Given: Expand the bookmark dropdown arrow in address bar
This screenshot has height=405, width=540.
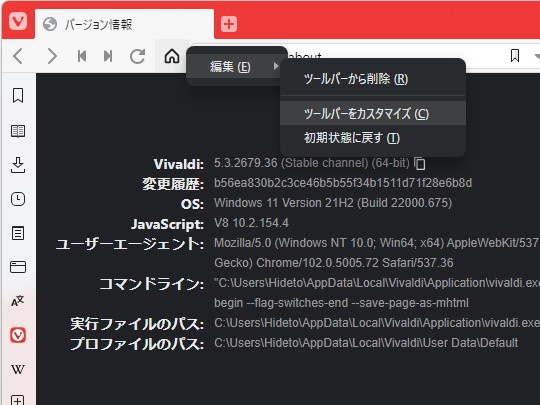Looking at the screenshot, I should point(537,56).
